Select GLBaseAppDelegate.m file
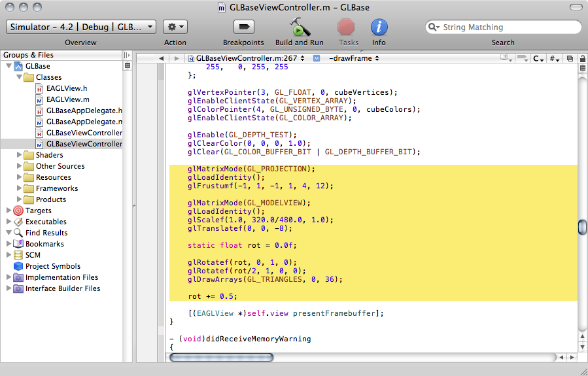588x376 pixels. (x=78, y=122)
